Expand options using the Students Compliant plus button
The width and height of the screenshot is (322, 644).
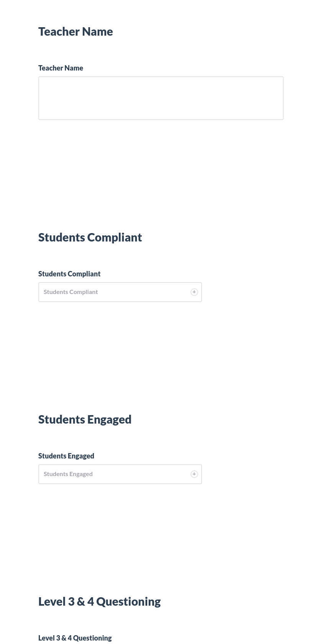click(194, 292)
